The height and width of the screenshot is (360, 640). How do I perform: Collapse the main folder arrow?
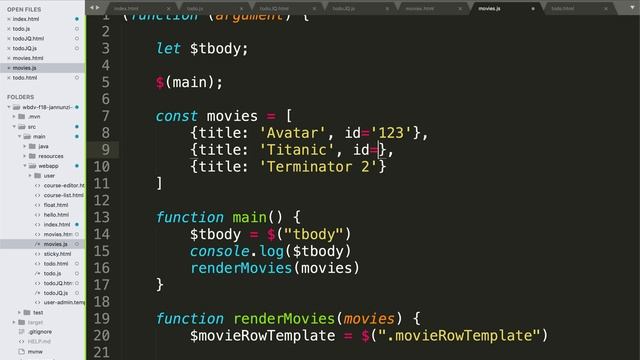(x=19, y=137)
